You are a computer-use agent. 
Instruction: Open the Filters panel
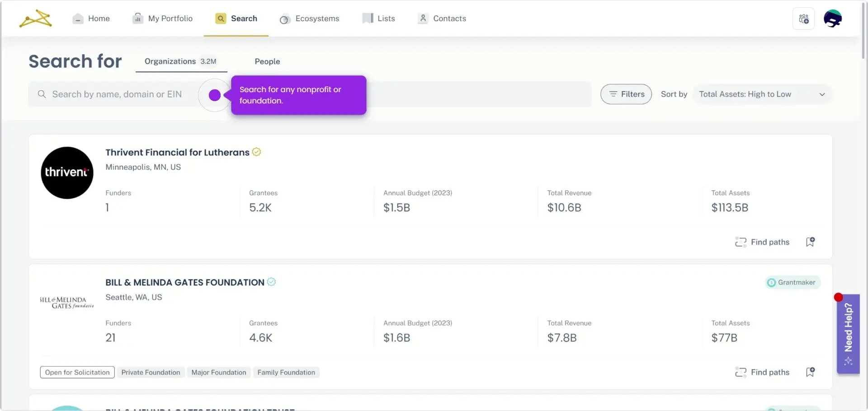coord(626,94)
